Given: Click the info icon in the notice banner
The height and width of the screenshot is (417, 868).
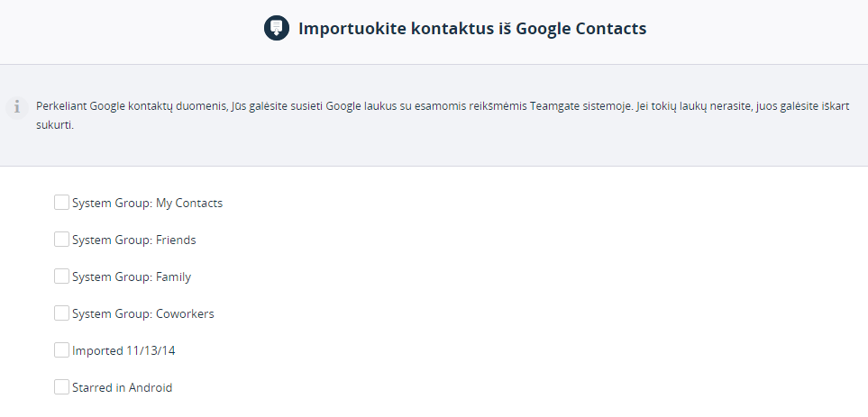Looking at the screenshot, I should click(x=17, y=107).
